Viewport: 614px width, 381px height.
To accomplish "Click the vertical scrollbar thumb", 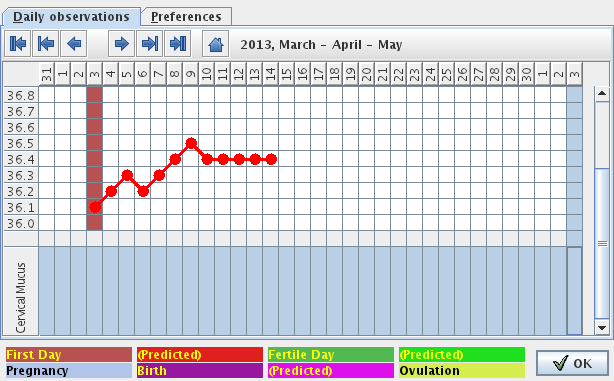I will click(x=602, y=244).
